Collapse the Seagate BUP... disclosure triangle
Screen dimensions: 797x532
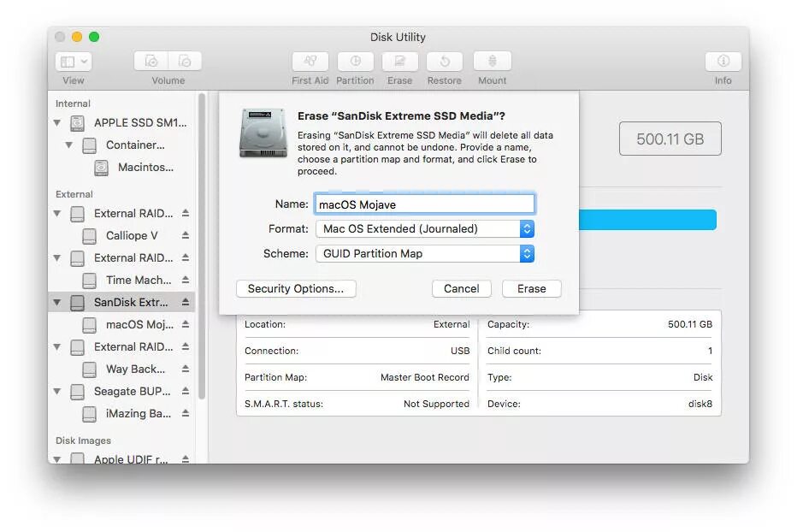pyautogui.click(x=57, y=391)
